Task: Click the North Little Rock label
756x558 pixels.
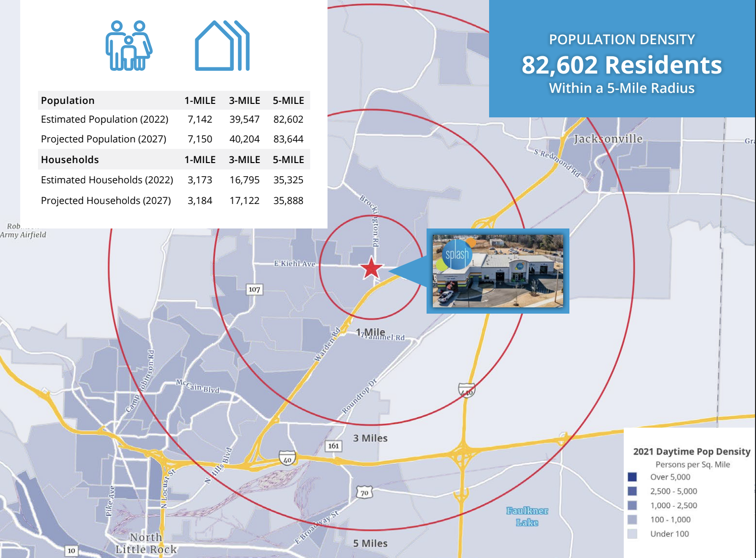Action: tap(146, 543)
